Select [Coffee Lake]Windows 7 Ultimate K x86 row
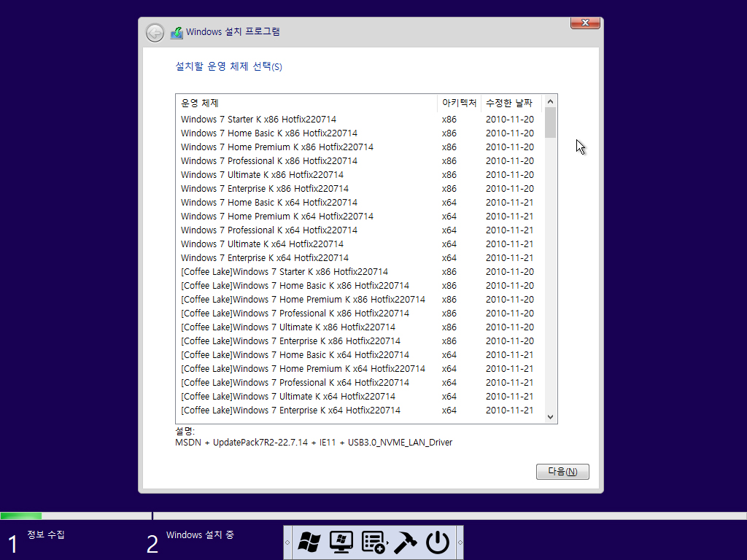747x560 pixels. [360, 327]
